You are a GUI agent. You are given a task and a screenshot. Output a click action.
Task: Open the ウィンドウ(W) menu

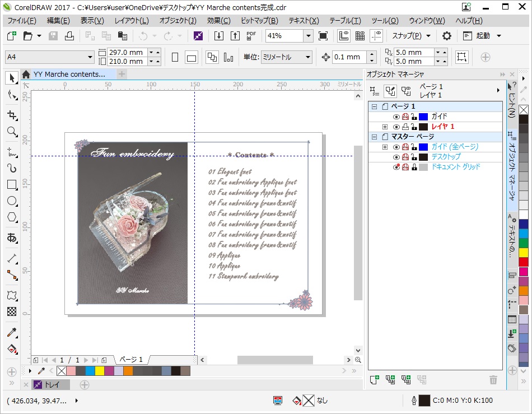pyautogui.click(x=427, y=21)
